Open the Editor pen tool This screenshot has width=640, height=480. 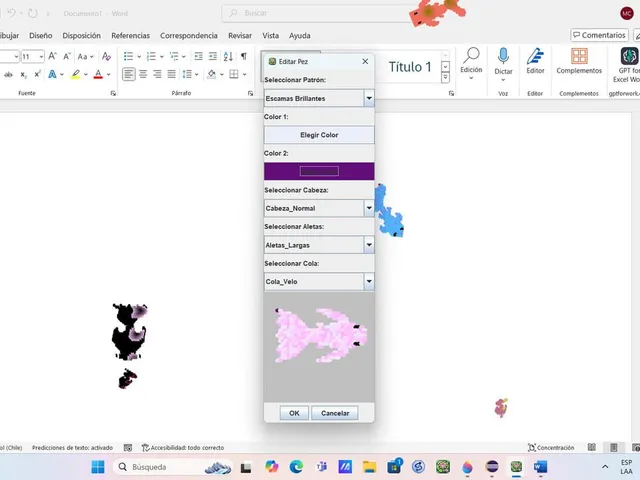click(x=535, y=61)
